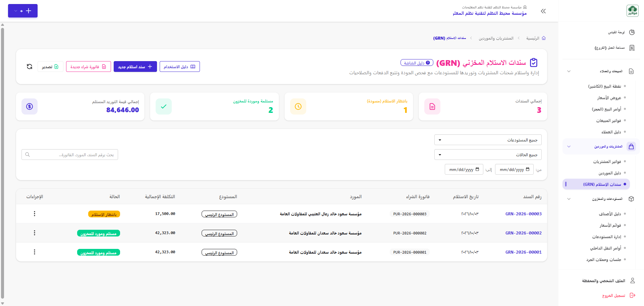Collapse the المستودعات والمخزون sidebar section
Screen dimensions: 644x306
click(x=569, y=199)
